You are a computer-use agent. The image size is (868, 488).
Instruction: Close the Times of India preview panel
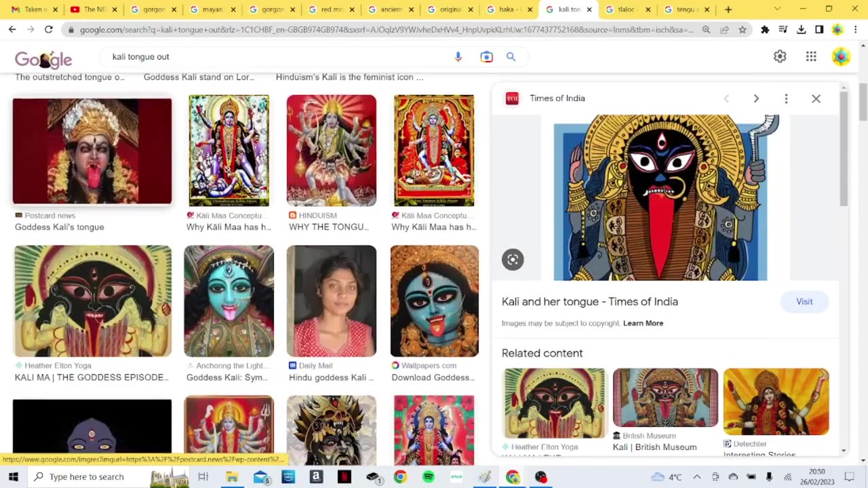click(x=816, y=98)
